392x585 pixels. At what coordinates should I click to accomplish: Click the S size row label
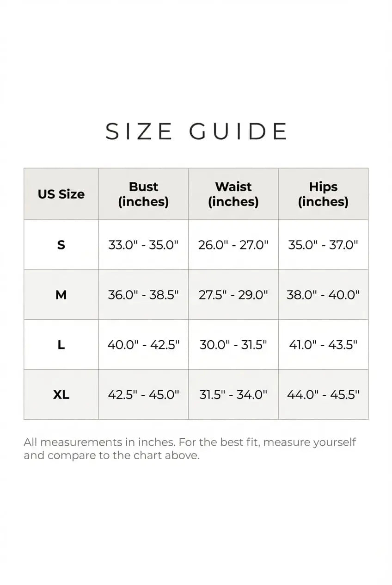click(61, 245)
